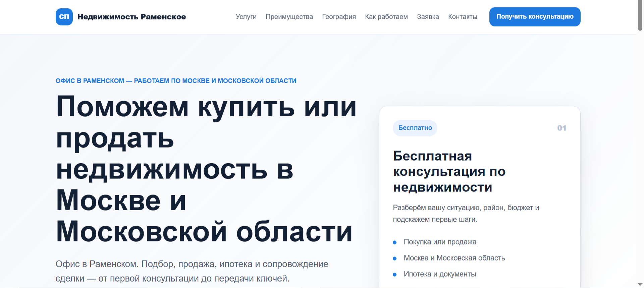The height and width of the screenshot is (288, 644).
Task: Click the Бесплатная консультация по недвижимости heading
Action: point(449,171)
